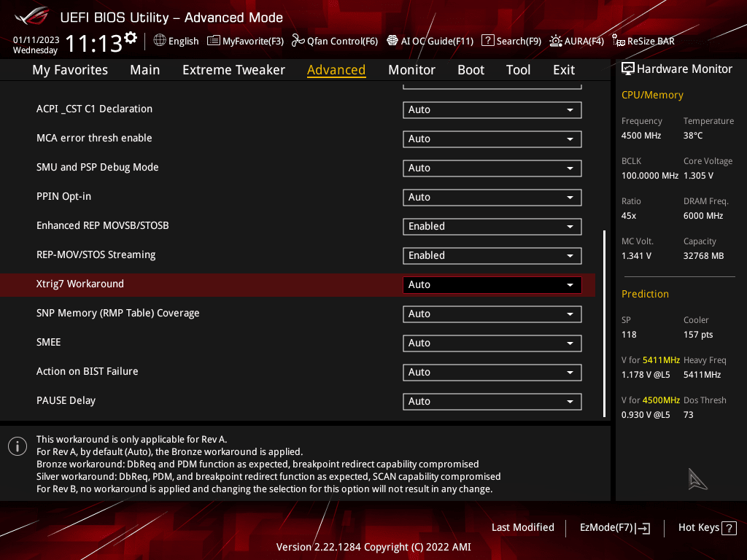Open Qfan Control(F6) fan icon
This screenshot has width=747, height=560.
tap(298, 41)
